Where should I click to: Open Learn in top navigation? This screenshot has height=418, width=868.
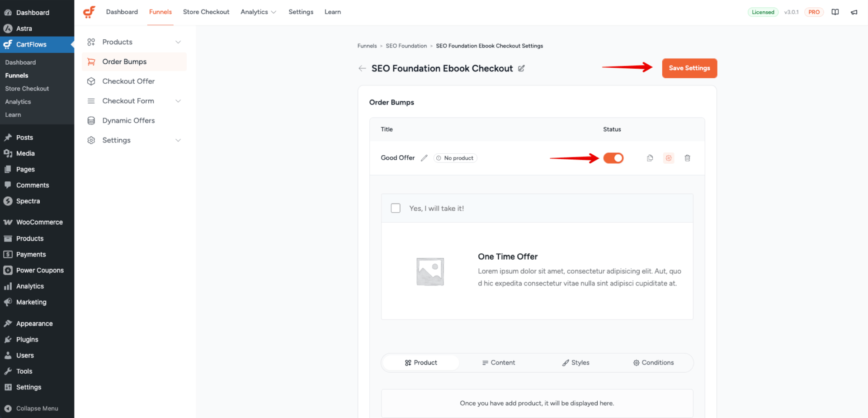[x=333, y=12]
